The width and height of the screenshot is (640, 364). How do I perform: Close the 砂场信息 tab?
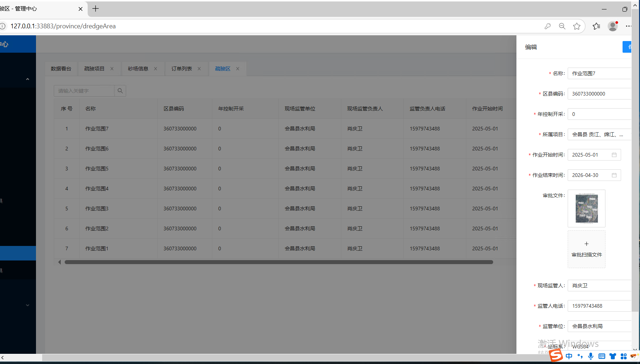coord(156,69)
